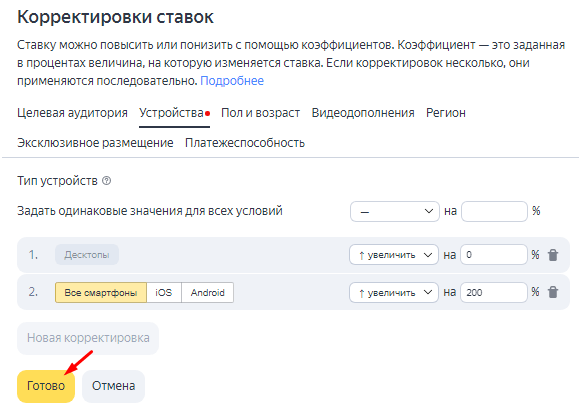The width and height of the screenshot is (579, 413).
Task: Open the увеличить dropdown for Десктопы row
Action: point(394,255)
